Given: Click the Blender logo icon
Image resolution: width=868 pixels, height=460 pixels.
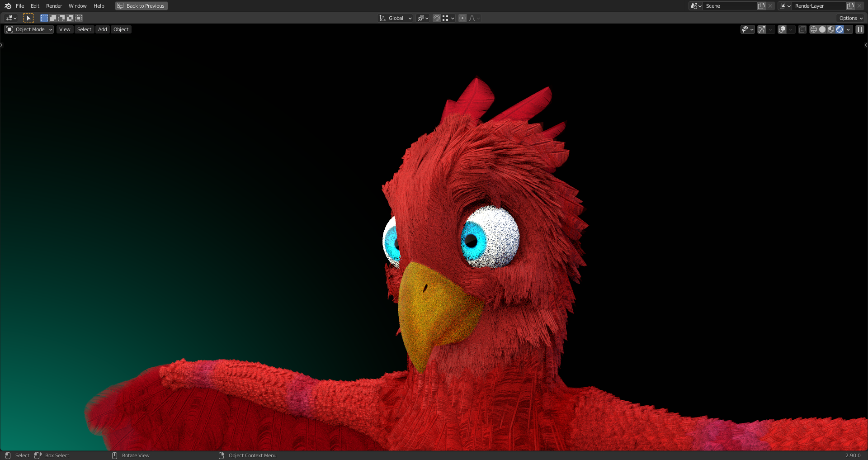Looking at the screenshot, I should coord(7,5).
